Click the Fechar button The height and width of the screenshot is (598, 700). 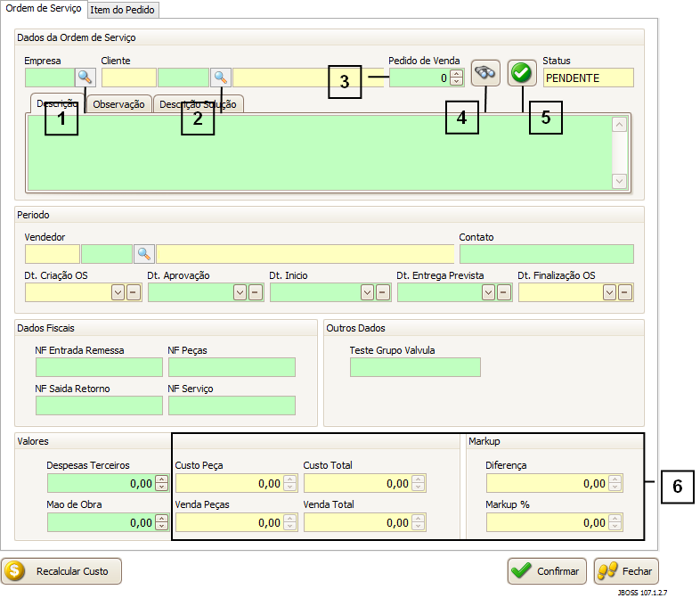click(626, 571)
